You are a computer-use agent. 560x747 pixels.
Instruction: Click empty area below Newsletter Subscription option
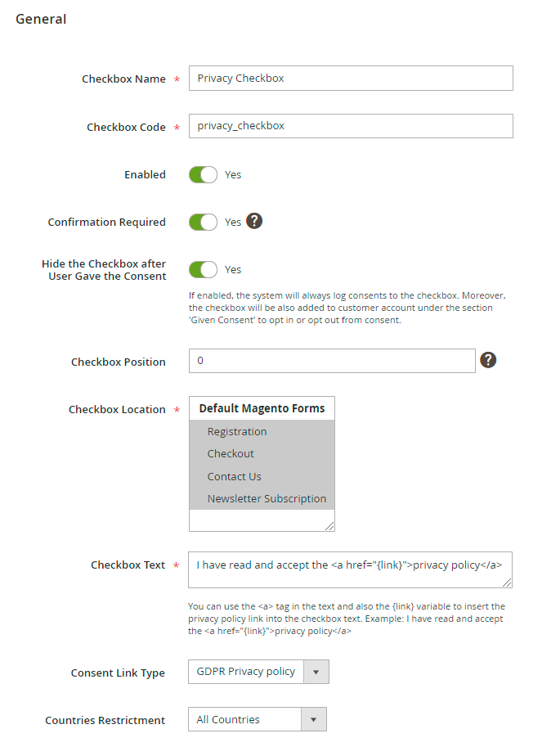pos(262,520)
